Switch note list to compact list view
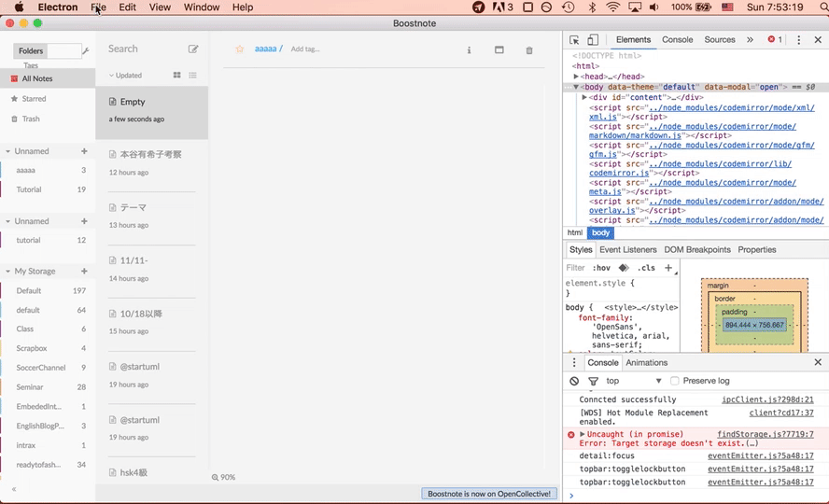829x504 pixels. pos(192,75)
